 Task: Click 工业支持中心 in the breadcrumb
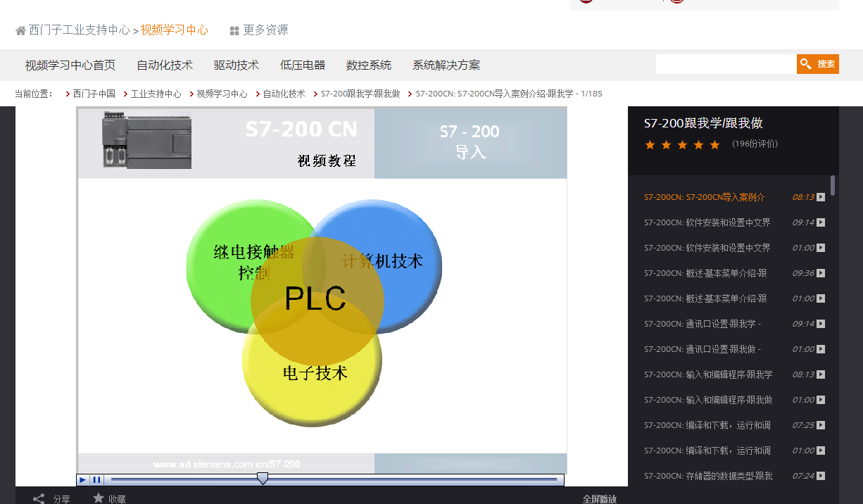tap(156, 94)
